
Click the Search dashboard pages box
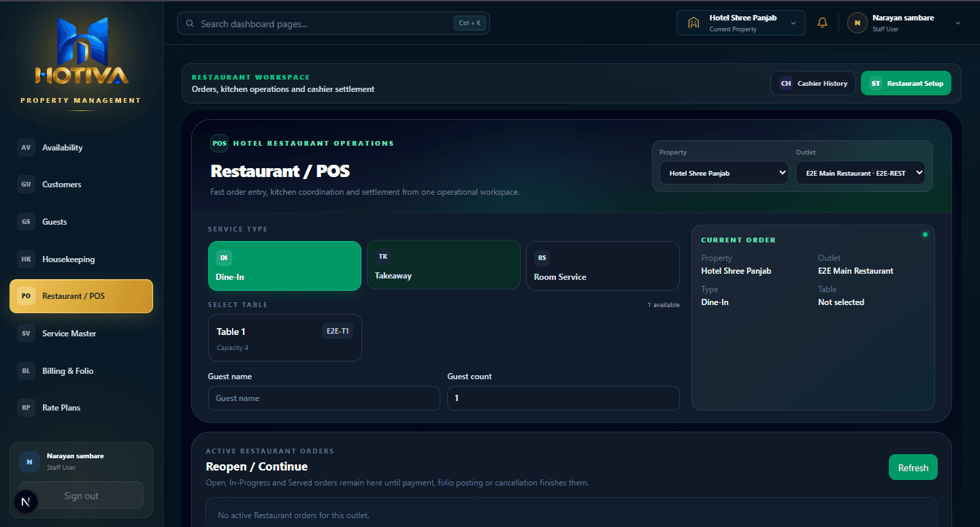coord(333,24)
